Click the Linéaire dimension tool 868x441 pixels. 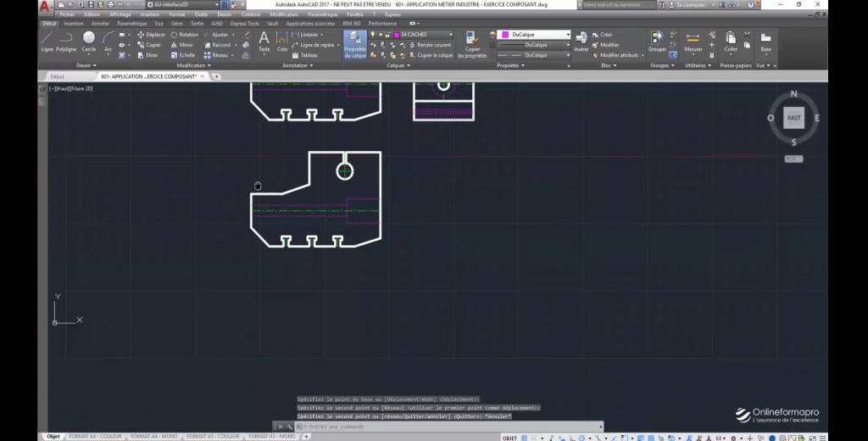(305, 35)
